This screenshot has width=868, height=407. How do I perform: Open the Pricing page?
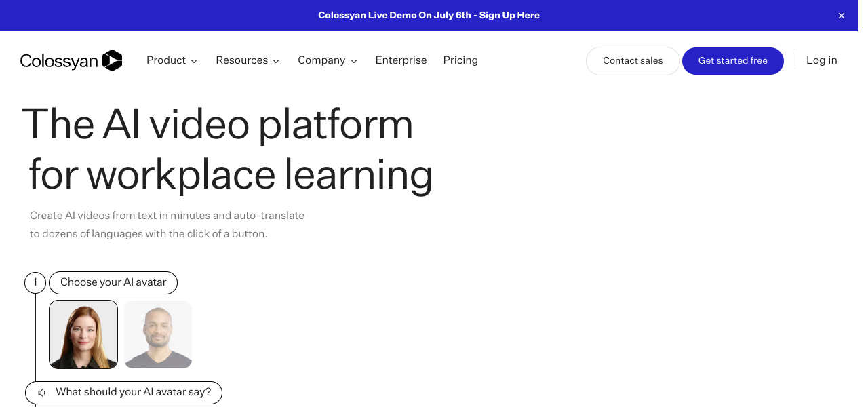(x=460, y=60)
